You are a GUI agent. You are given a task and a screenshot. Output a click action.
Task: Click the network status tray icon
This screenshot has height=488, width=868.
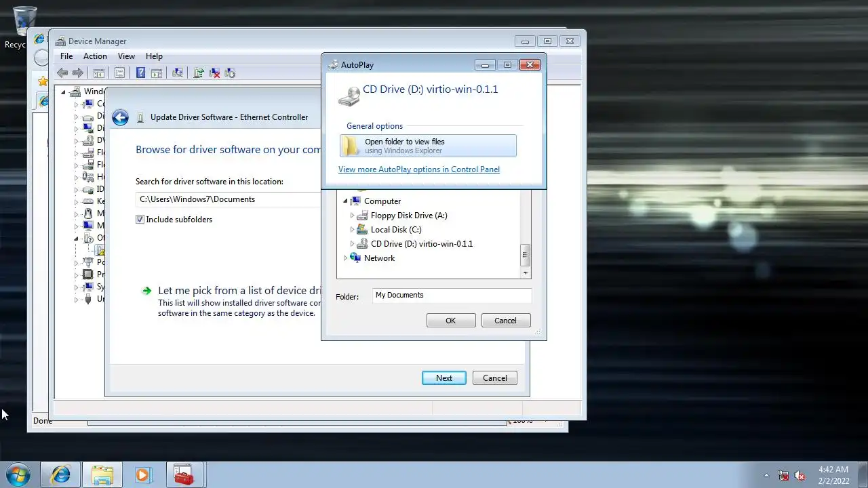coord(783,475)
